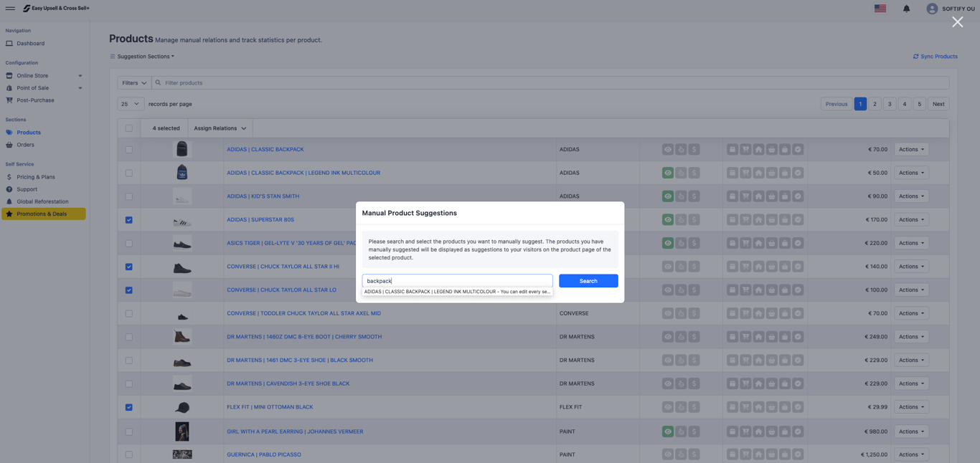Click the Sync Products refresh icon
The height and width of the screenshot is (463, 980).
(915, 57)
